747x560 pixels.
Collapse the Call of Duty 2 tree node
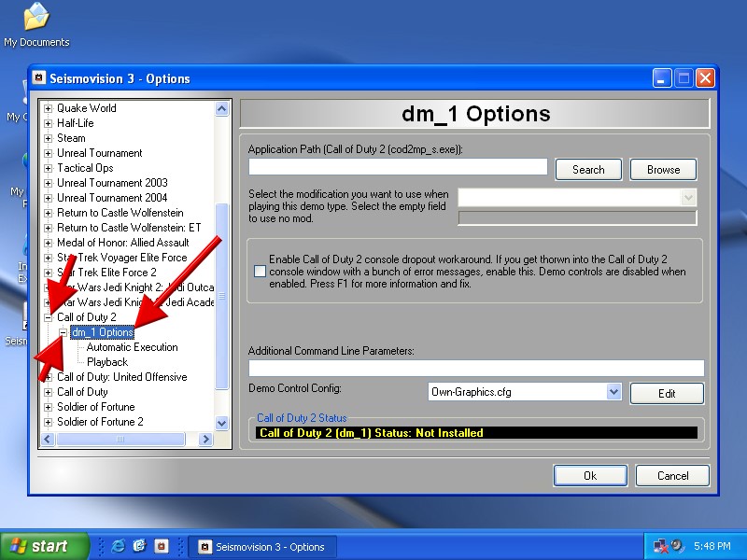pos(49,317)
